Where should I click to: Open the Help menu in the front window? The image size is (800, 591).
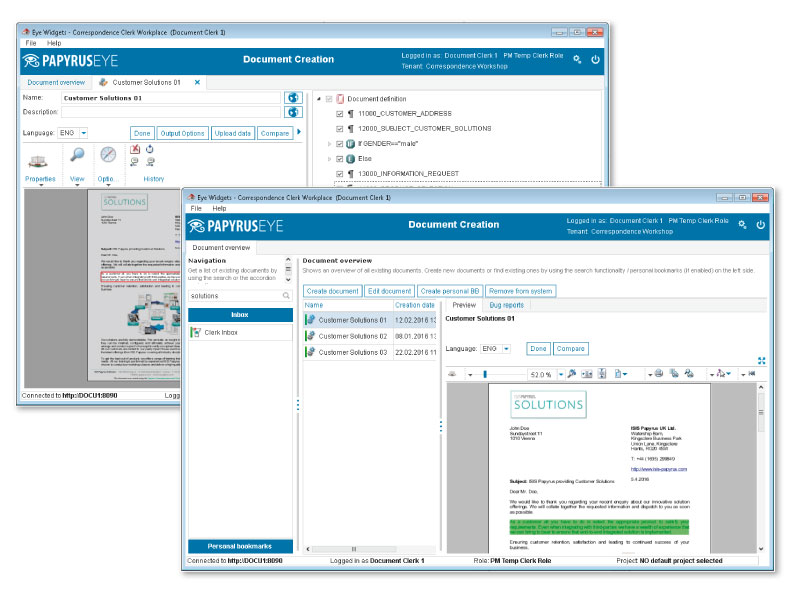[219, 208]
